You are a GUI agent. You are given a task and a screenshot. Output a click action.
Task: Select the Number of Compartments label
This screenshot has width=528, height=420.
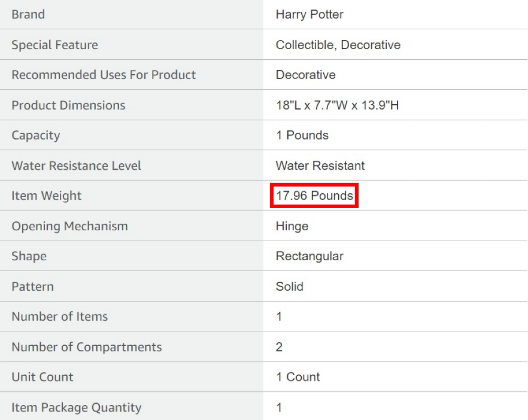pos(87,347)
